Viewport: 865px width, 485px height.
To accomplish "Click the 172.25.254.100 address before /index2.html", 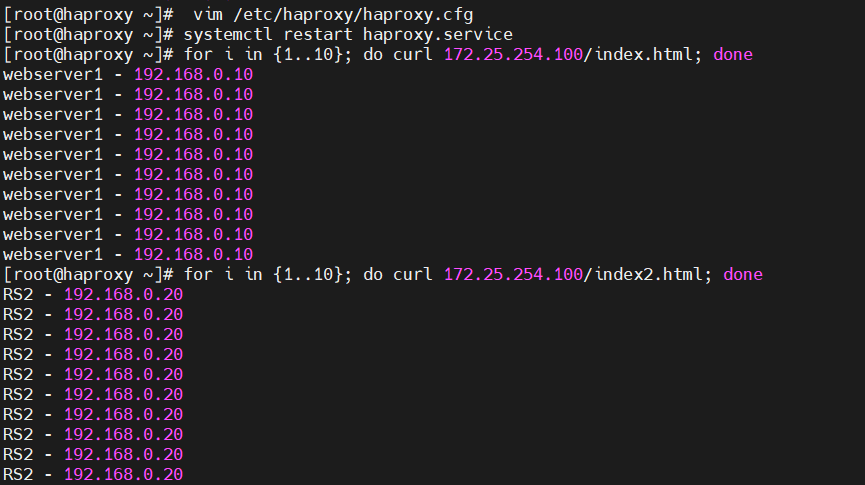I will [x=513, y=274].
